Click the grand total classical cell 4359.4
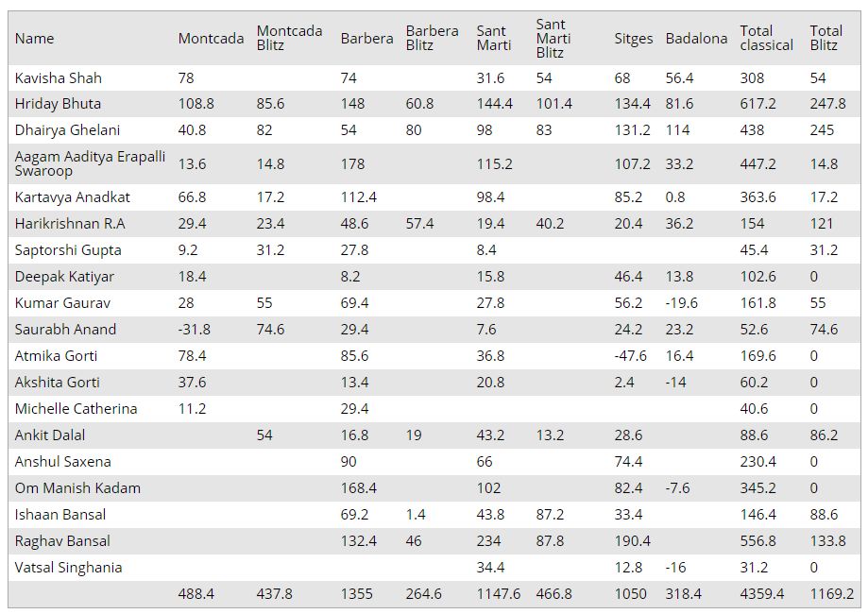 pyautogui.click(x=764, y=594)
